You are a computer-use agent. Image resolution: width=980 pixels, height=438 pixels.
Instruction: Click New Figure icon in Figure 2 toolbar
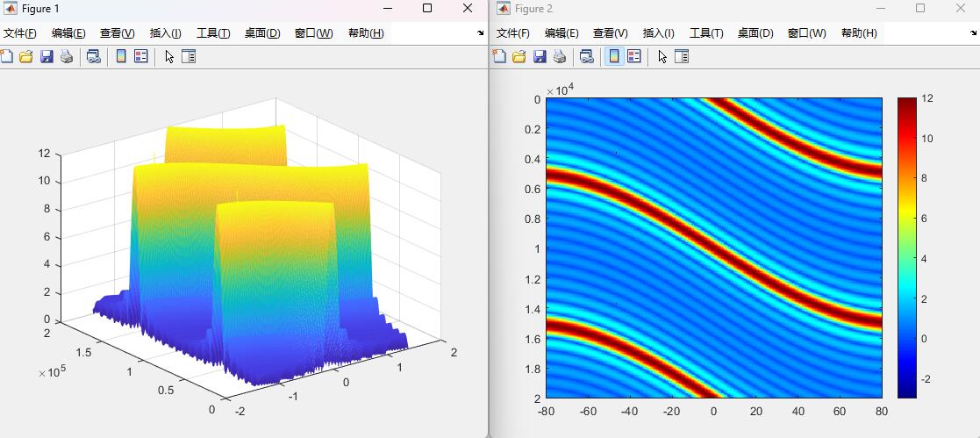coord(499,57)
